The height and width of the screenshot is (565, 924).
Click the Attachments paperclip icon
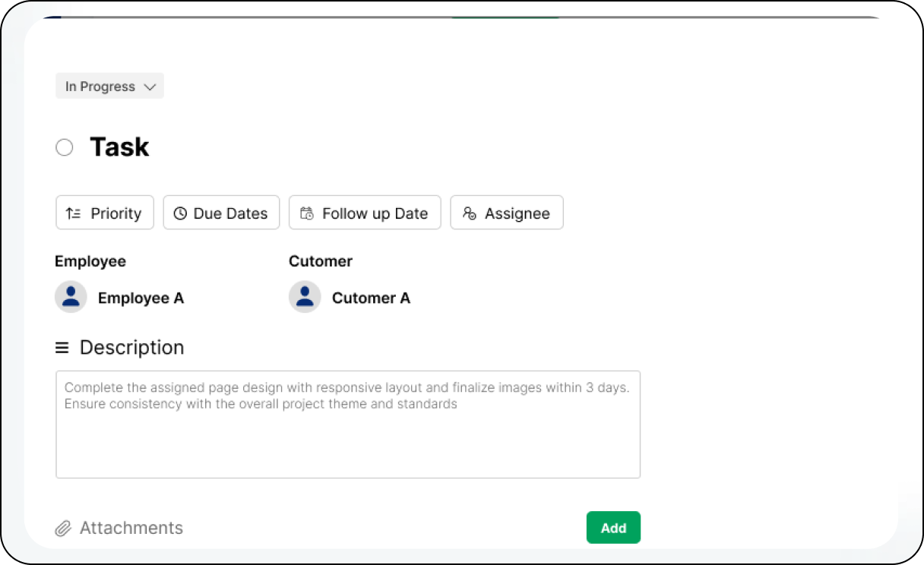[x=63, y=529]
